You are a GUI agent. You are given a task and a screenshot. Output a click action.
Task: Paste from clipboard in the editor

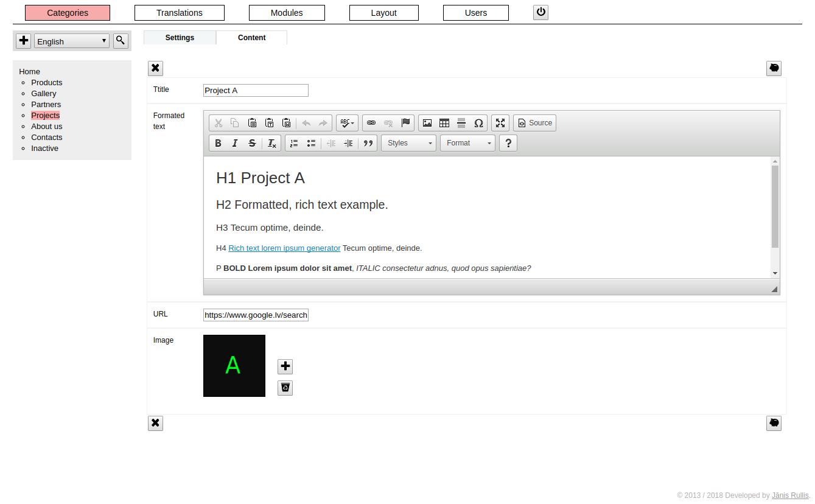click(x=253, y=123)
